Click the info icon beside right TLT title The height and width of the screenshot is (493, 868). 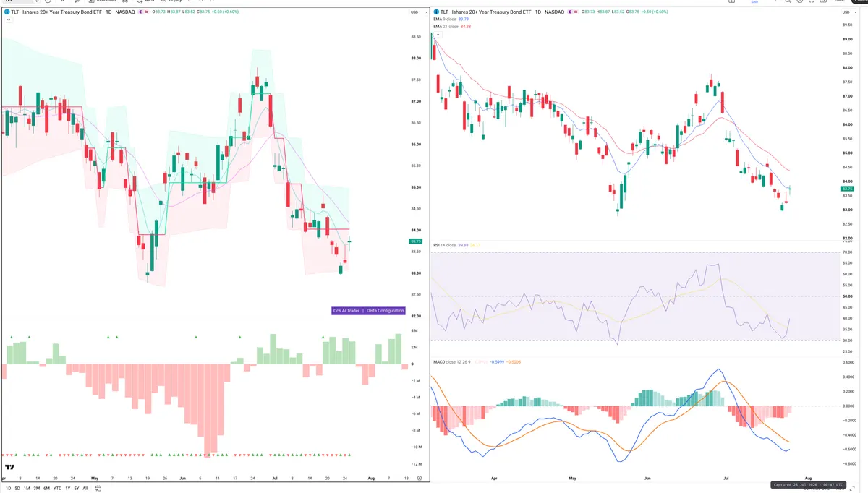[437, 12]
